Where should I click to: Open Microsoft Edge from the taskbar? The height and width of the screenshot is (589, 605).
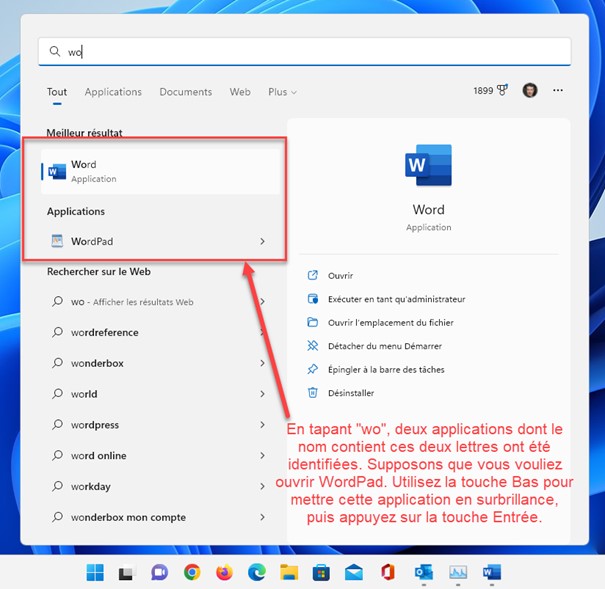[x=257, y=573]
